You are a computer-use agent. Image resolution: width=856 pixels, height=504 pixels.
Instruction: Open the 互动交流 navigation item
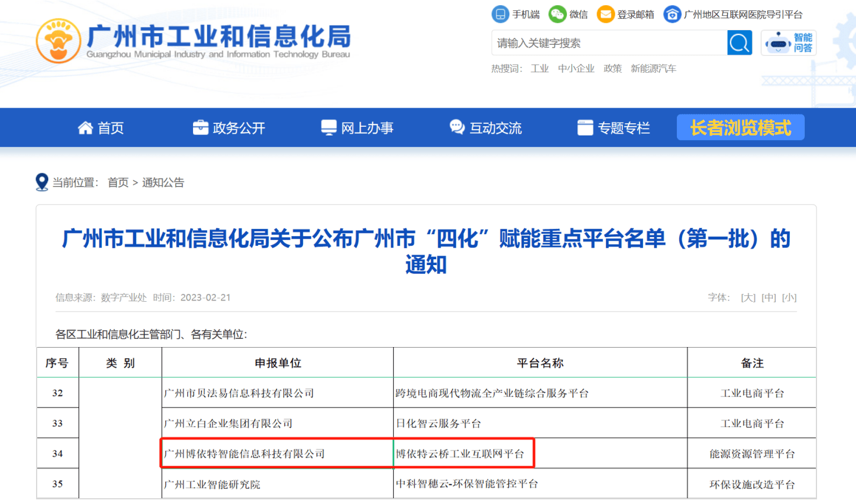(486, 128)
